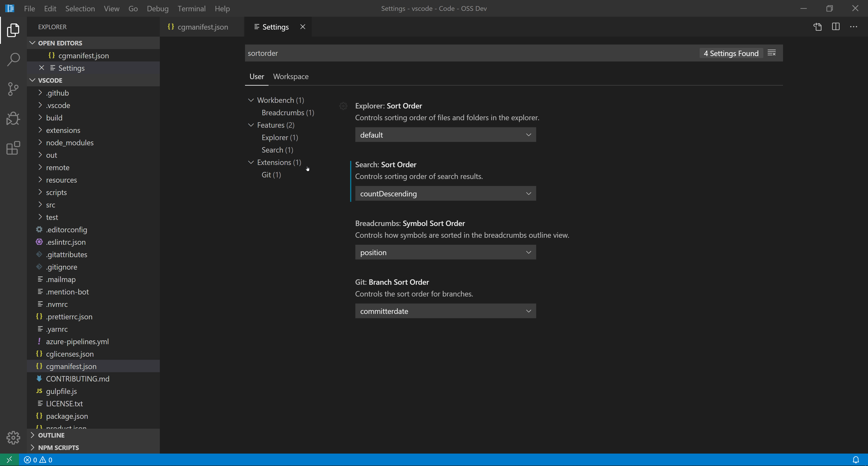Screen dimensions: 868x466
Task: Split the editor right
Action: point(836,27)
